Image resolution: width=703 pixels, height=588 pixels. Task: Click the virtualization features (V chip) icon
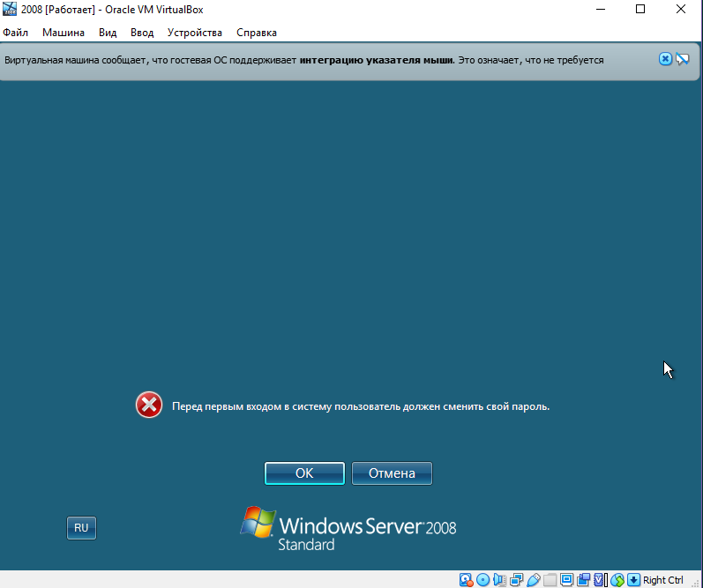(600, 580)
